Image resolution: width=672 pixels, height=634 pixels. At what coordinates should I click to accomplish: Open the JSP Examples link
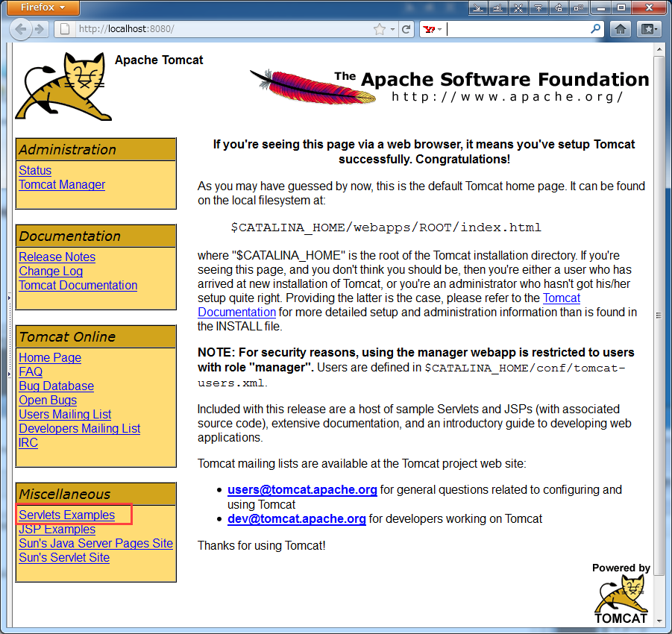(x=57, y=530)
